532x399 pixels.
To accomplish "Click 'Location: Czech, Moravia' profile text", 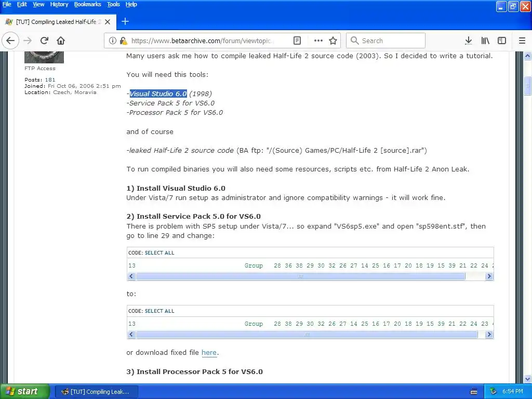I will point(60,92).
